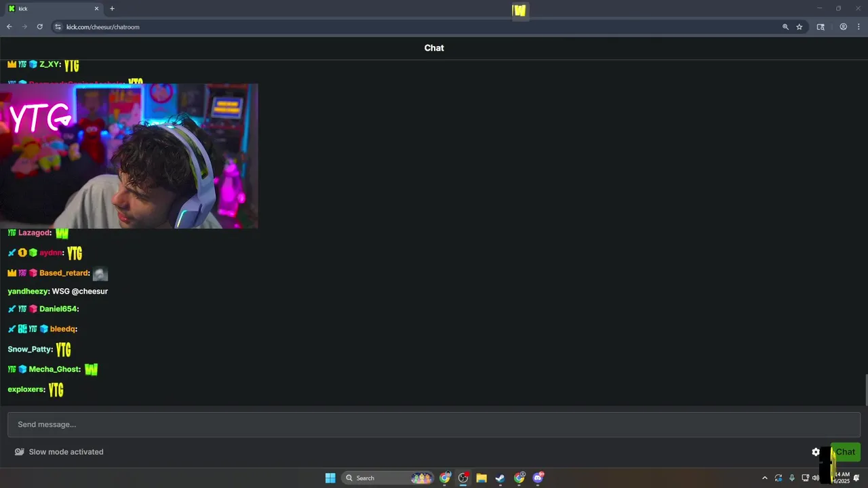
Task: Close the kick browser tab
Action: pos(96,9)
